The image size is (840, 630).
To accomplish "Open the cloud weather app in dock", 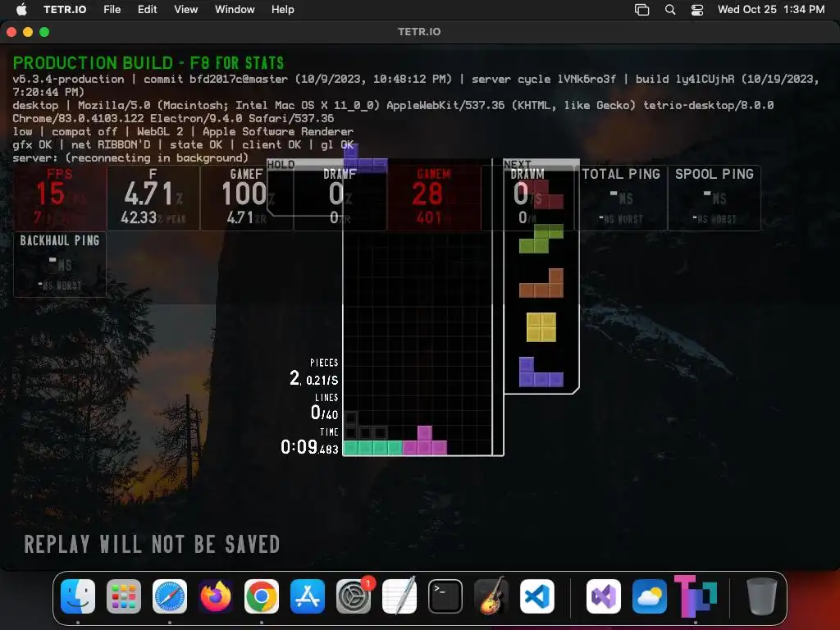I will 650,596.
